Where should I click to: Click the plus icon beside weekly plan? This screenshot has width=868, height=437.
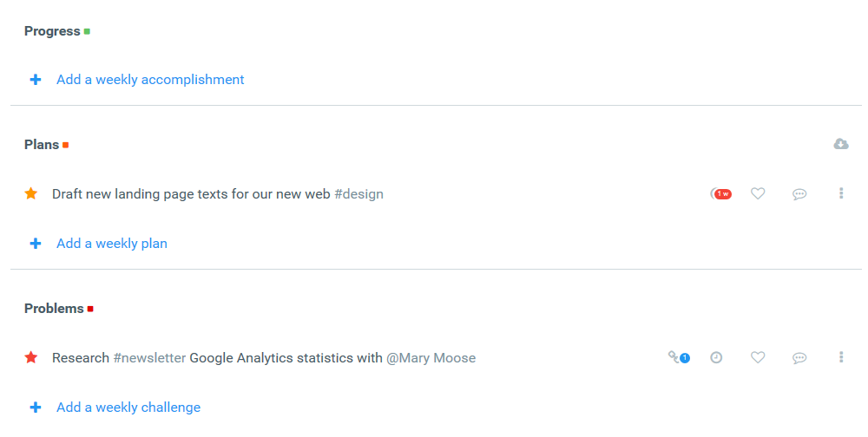[x=36, y=244]
